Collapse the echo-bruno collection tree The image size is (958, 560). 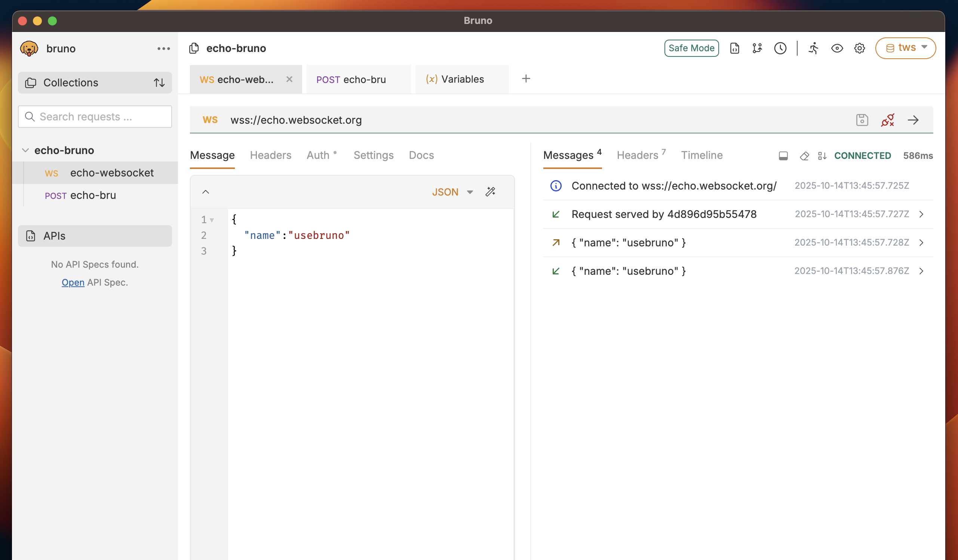tap(25, 150)
